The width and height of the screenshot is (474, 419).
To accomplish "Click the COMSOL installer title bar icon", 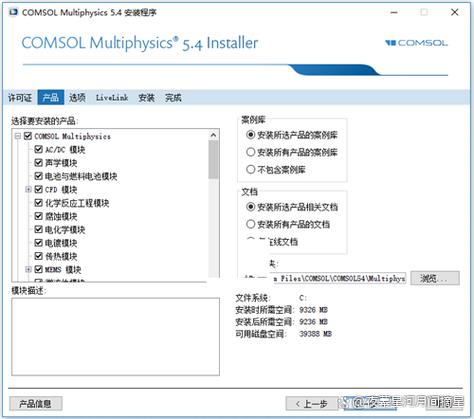I will pyautogui.click(x=14, y=12).
